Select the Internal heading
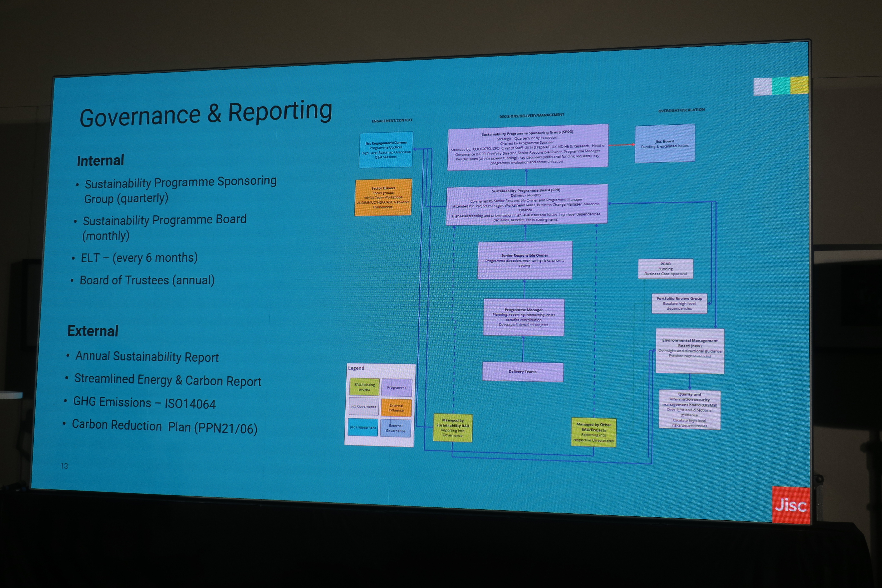 [x=101, y=161]
